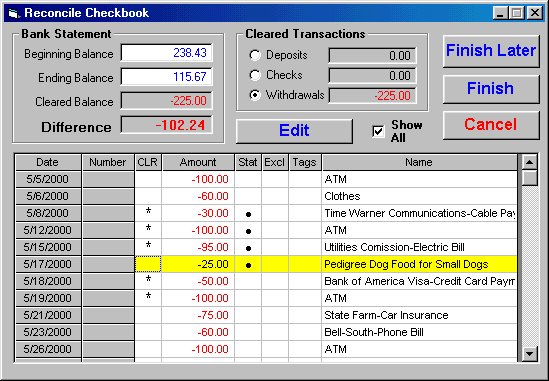This screenshot has width=549, height=381.
Task: Select the Checks radio button
Action: click(255, 75)
